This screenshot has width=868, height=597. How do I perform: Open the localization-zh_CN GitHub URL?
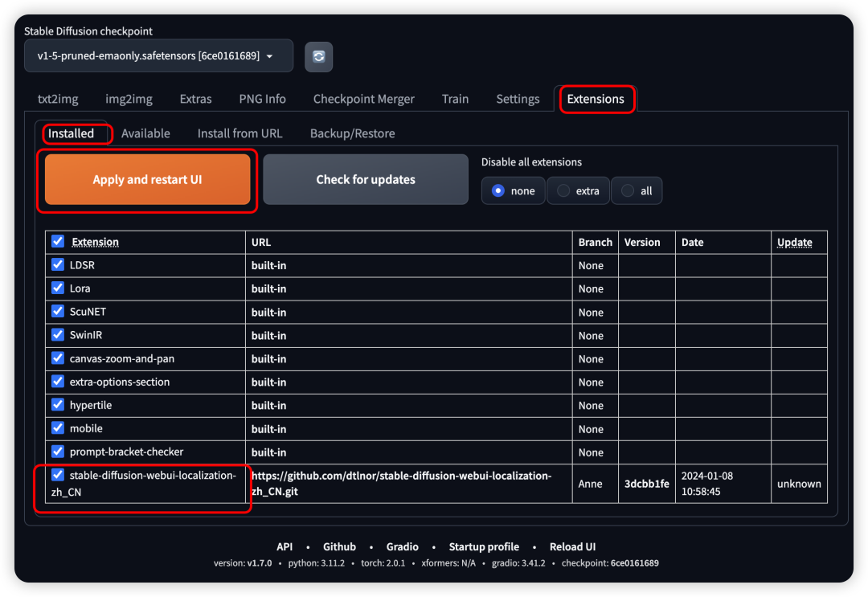[x=401, y=484]
